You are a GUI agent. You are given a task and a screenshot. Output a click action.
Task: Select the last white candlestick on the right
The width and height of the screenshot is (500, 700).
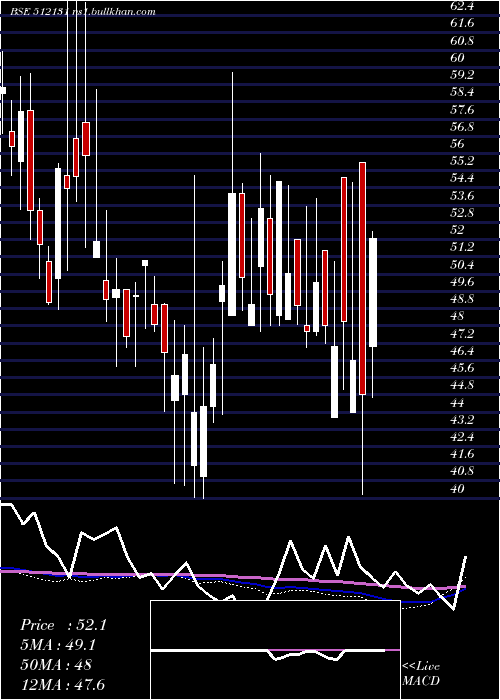[x=373, y=292]
